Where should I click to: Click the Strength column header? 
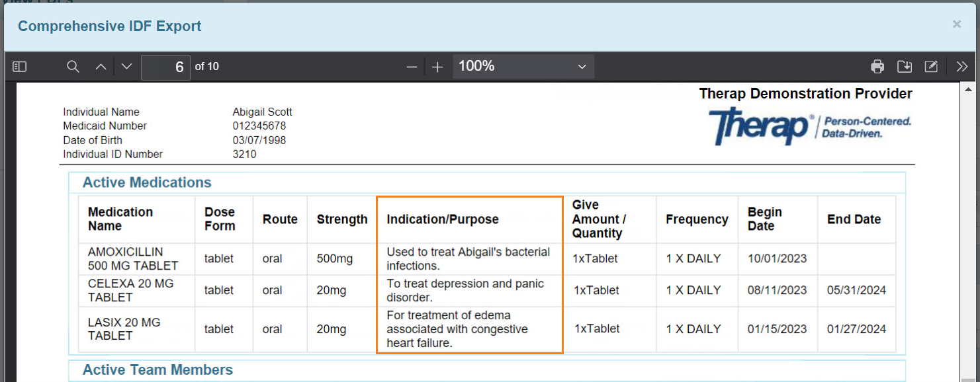click(342, 219)
